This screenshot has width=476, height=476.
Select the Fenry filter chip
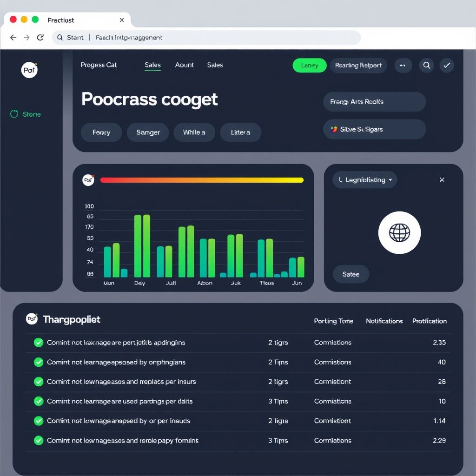click(x=101, y=132)
